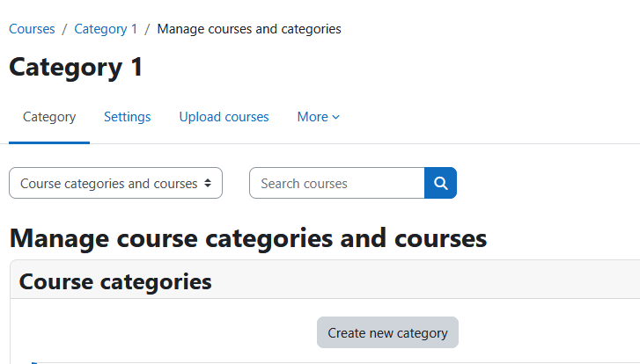Click the large Category 1 page heading

pyautogui.click(x=76, y=67)
